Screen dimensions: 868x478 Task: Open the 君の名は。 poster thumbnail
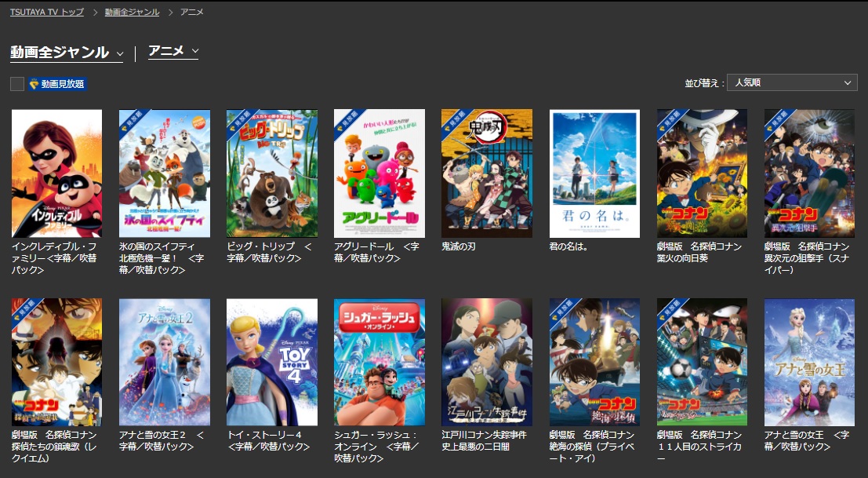pos(594,173)
